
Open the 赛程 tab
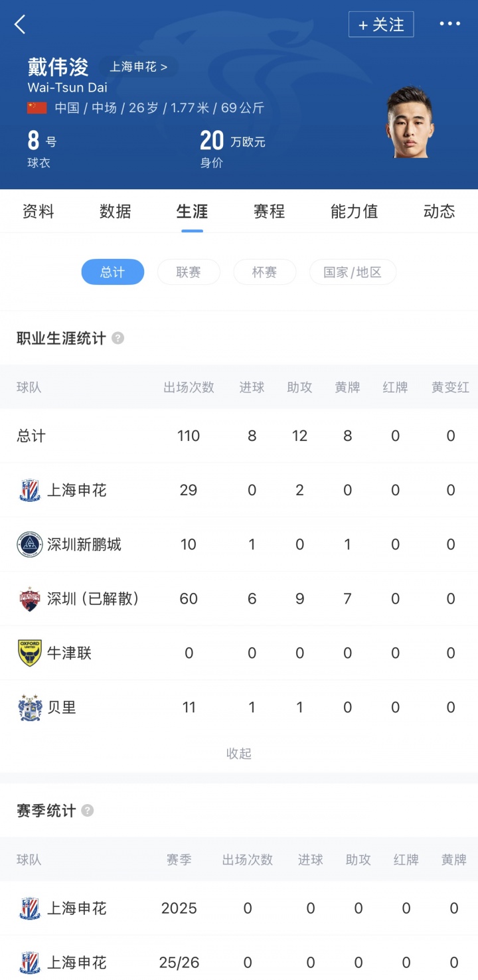269,211
